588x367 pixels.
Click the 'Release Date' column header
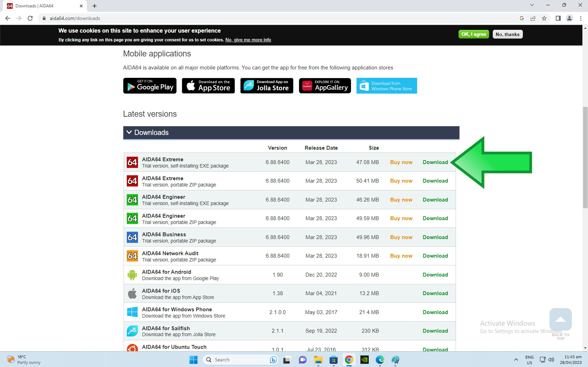tap(321, 148)
